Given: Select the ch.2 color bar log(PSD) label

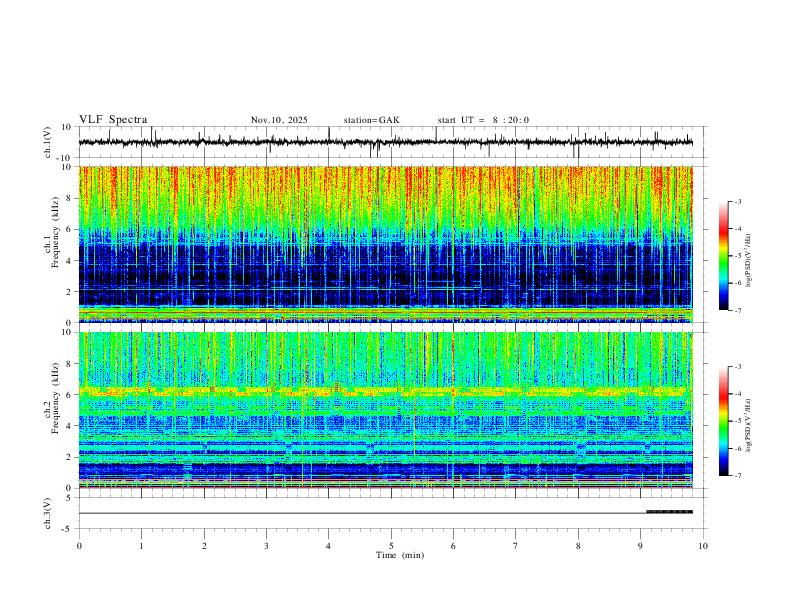Looking at the screenshot, I should pos(749,425).
